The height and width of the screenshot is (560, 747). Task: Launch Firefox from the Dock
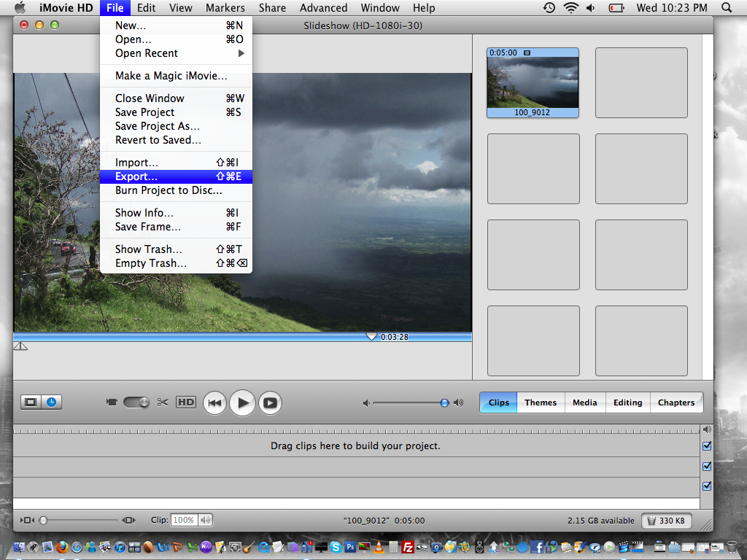62,547
